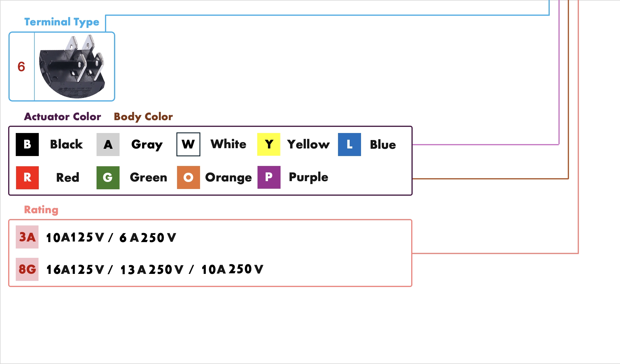This screenshot has height=364, width=620.
Task: Select the orange O color swatch
Action: click(x=188, y=177)
